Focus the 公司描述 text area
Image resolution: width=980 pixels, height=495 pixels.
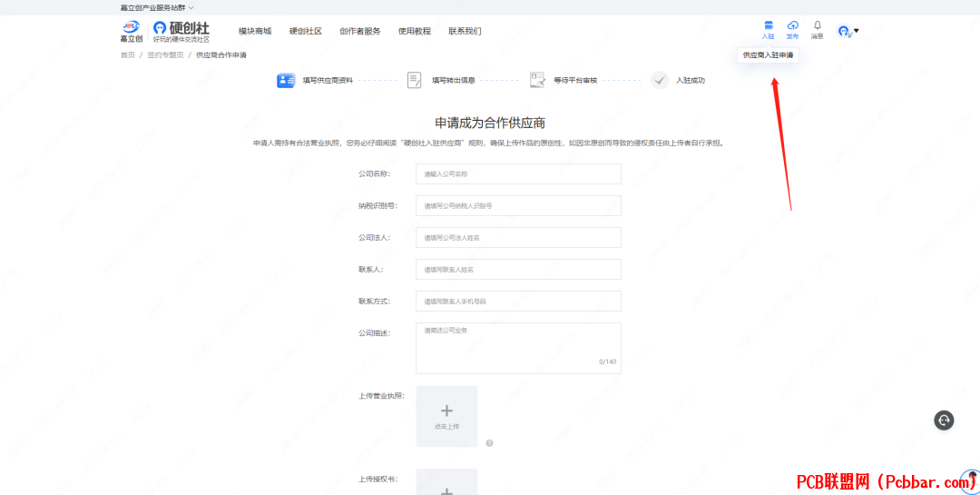click(518, 348)
